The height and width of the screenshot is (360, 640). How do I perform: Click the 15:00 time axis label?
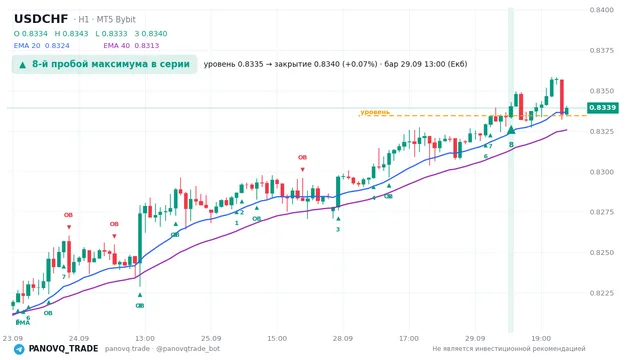[277, 338]
